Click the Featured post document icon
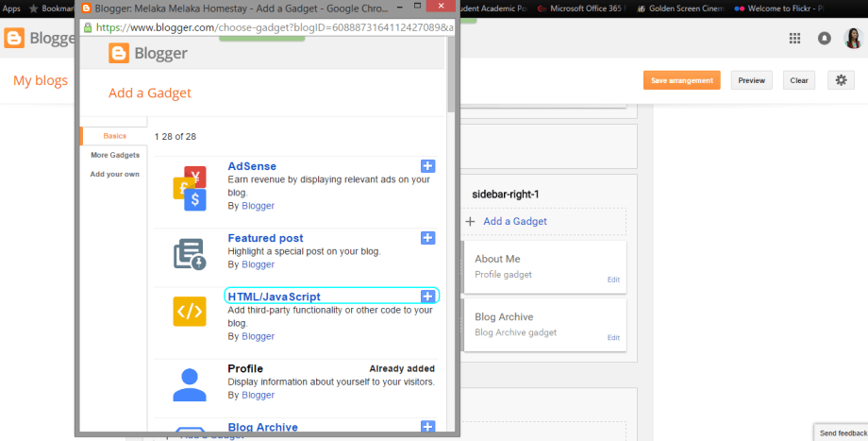Screen dimensions: 868x441 point(190,254)
